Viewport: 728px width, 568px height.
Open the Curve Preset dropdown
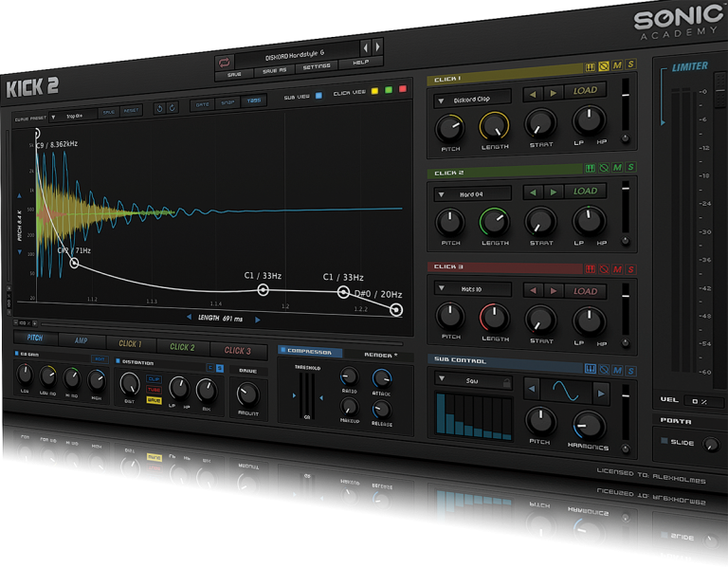tap(73, 116)
